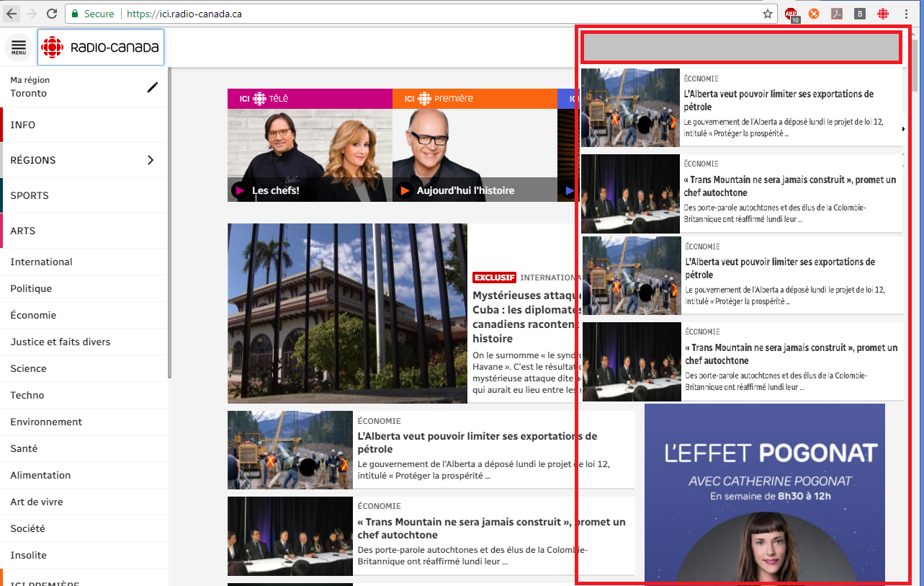Select Environnement in the sidebar
Screen dimensions: 924x586
[46, 422]
